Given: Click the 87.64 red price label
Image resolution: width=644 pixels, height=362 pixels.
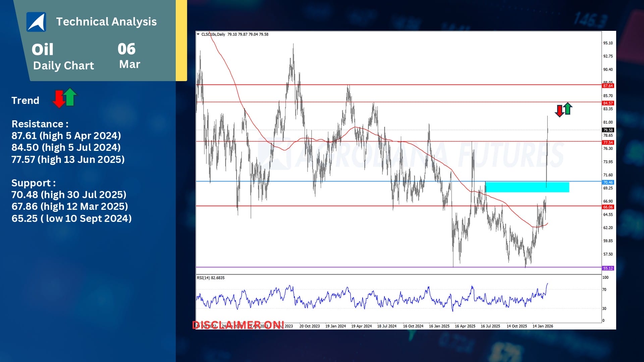Looking at the screenshot, I should [x=608, y=86].
